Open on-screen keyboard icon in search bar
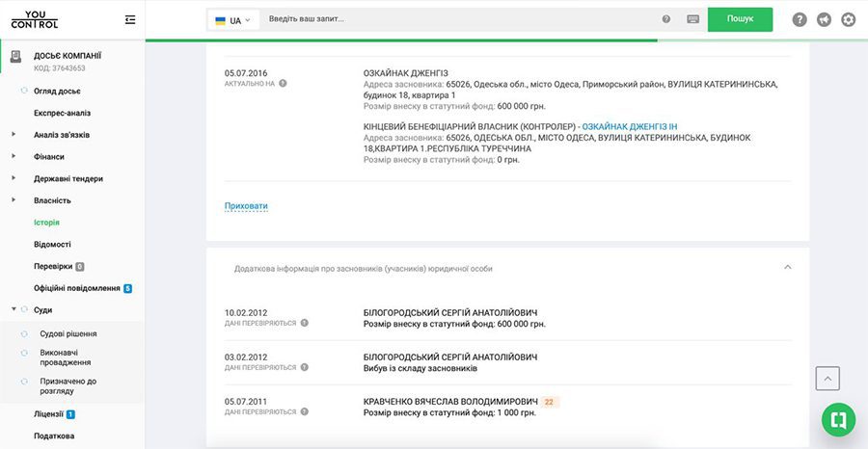 click(x=693, y=19)
